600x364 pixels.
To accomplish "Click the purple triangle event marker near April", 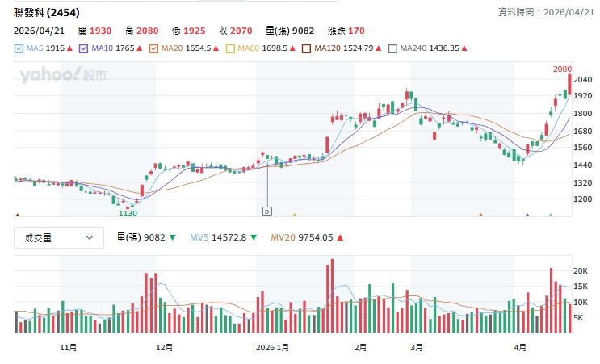I will (x=527, y=215).
